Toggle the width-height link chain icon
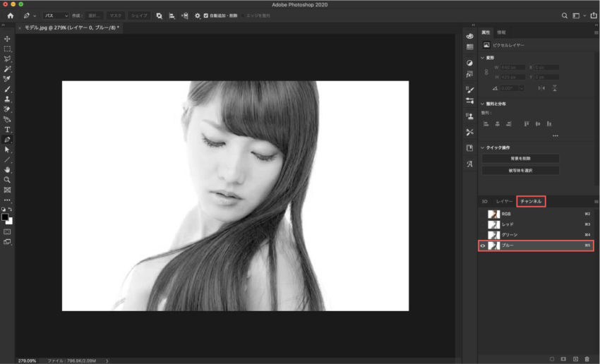This screenshot has height=364, width=600. [486, 72]
